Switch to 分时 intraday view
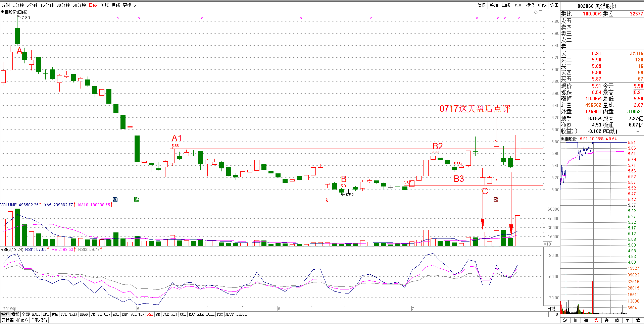The image size is (644, 324). pos(6,5)
